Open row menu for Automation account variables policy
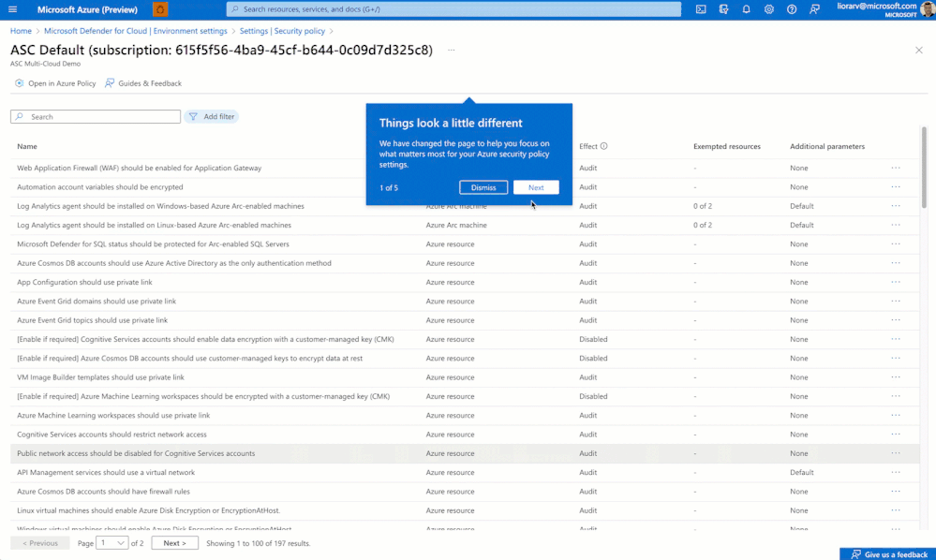 click(896, 187)
